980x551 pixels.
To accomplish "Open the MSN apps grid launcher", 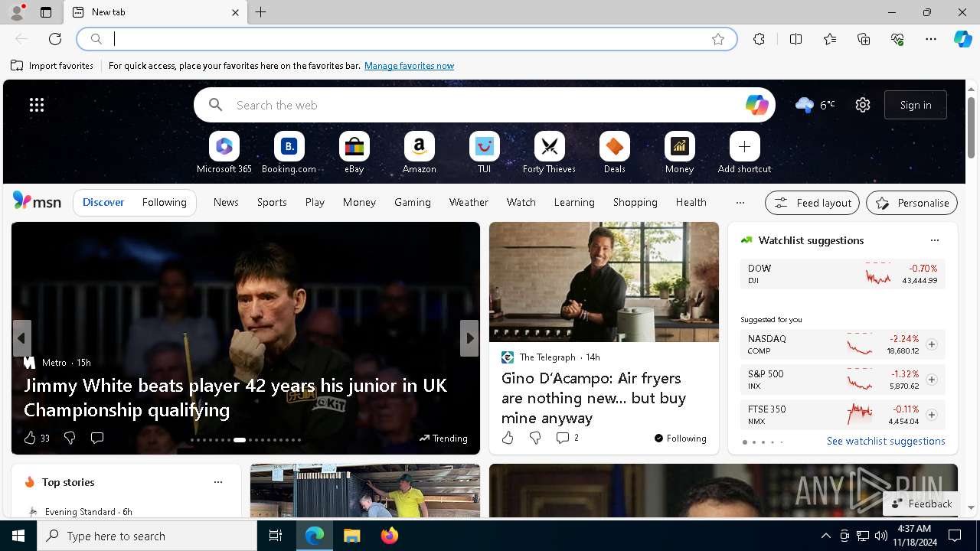I will tap(37, 105).
